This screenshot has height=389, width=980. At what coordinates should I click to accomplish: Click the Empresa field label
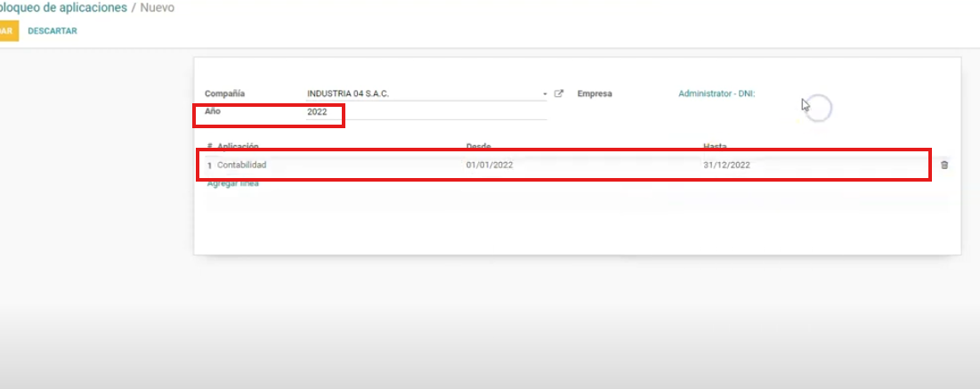(x=595, y=93)
